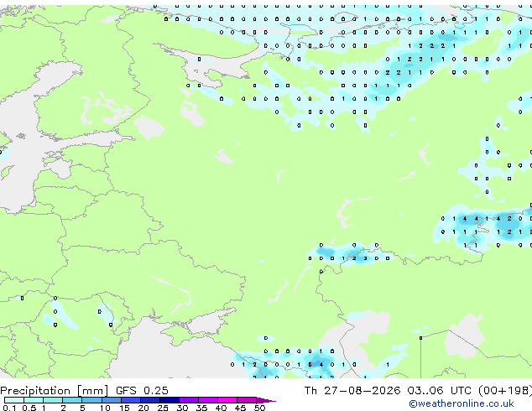Click the over-50 arrow tip of legend
This screenshot has height=411, width=532.
pyautogui.click(x=266, y=400)
